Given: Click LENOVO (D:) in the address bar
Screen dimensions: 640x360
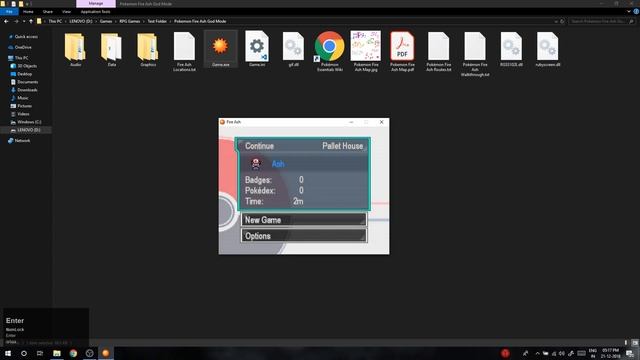Looking at the screenshot, I should click(81, 21).
